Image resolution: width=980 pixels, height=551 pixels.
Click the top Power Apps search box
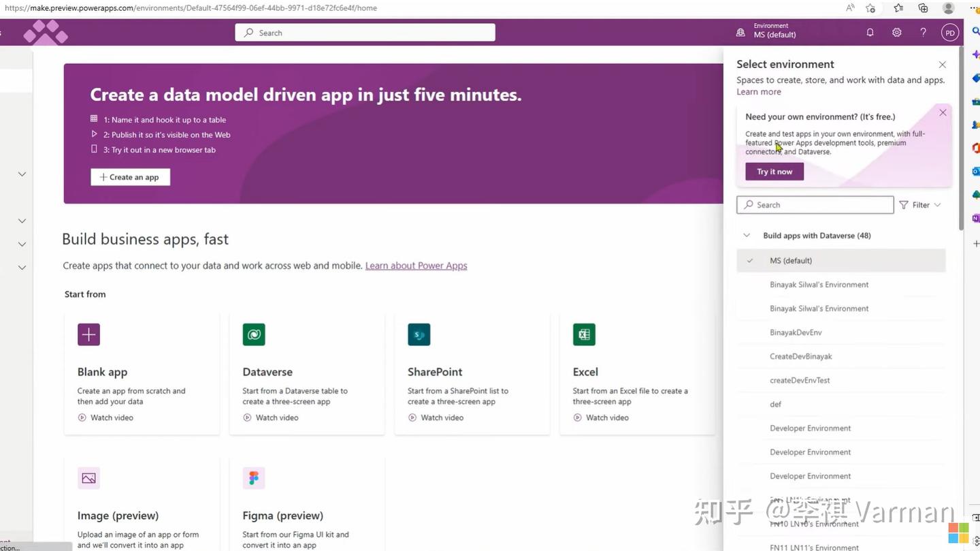click(x=365, y=33)
